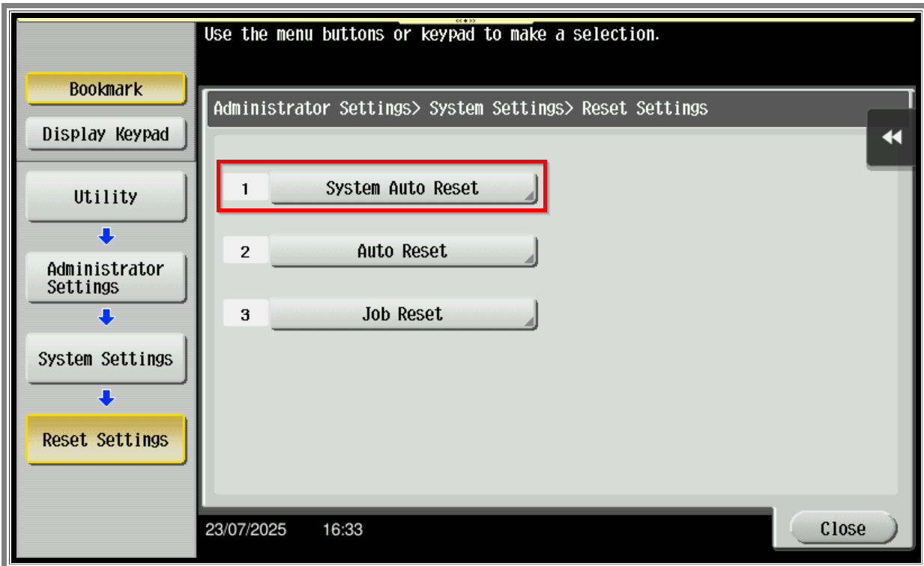Click the blue arrow below System Settings
924x566 pixels.
(x=106, y=397)
